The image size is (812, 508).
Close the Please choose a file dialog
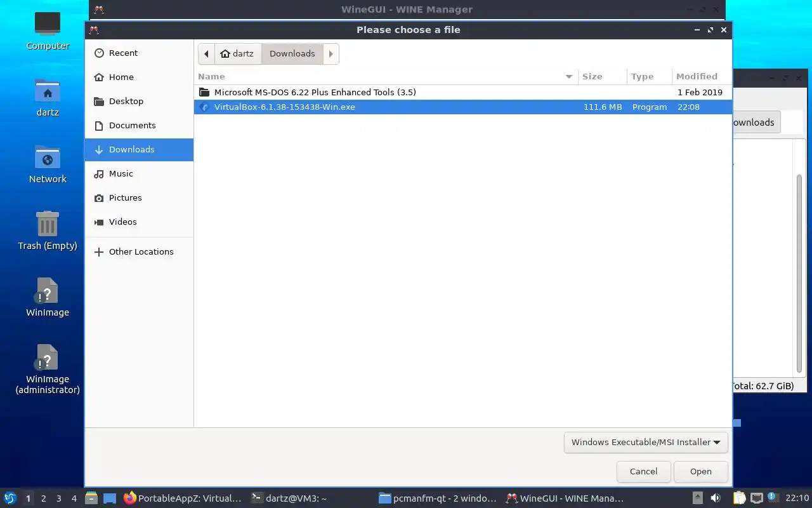coord(724,30)
